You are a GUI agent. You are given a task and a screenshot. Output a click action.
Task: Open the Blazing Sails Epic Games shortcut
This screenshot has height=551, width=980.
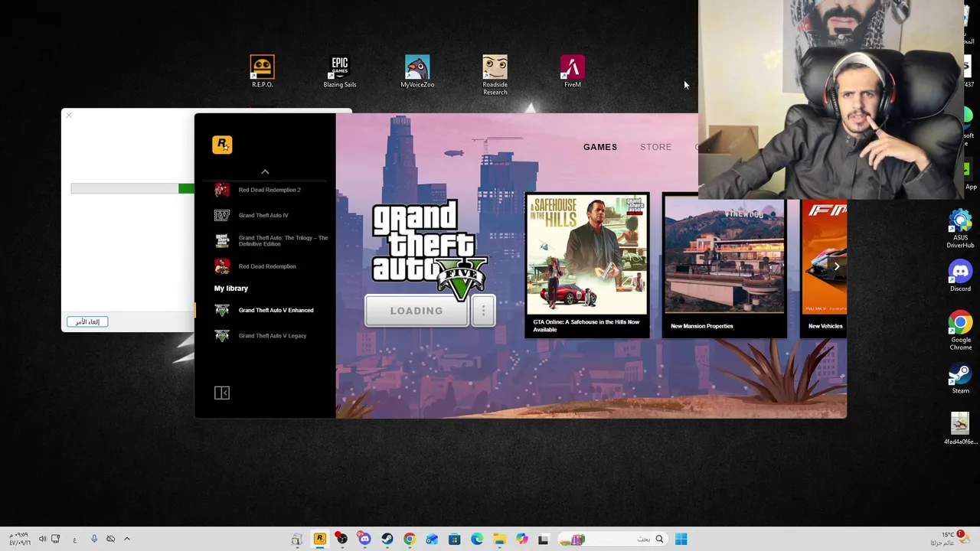coord(340,70)
